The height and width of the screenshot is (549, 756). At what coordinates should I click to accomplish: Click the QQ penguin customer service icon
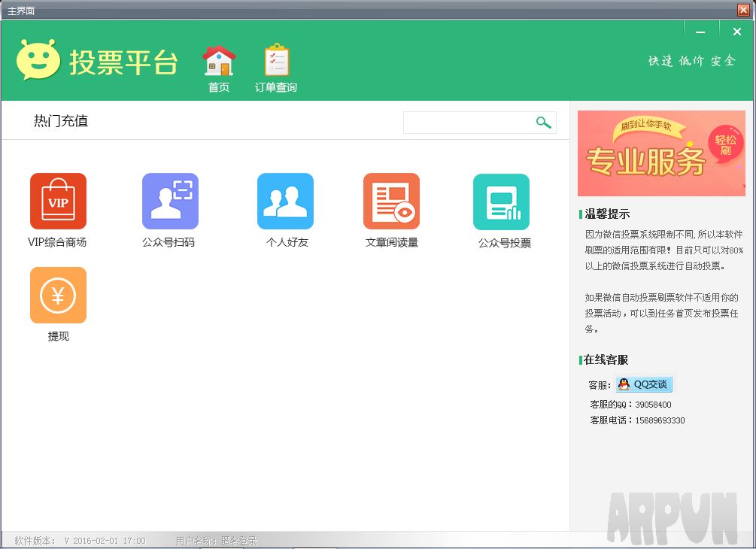pyautogui.click(x=624, y=384)
